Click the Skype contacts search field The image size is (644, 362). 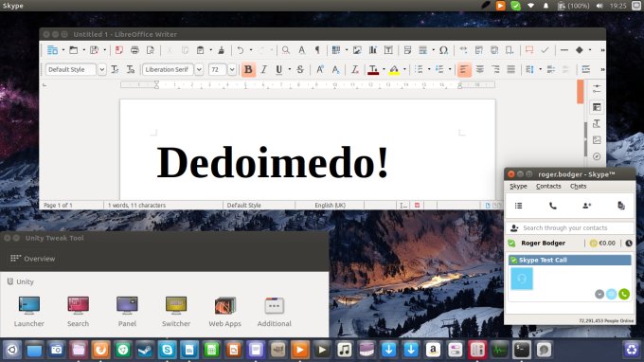point(570,227)
